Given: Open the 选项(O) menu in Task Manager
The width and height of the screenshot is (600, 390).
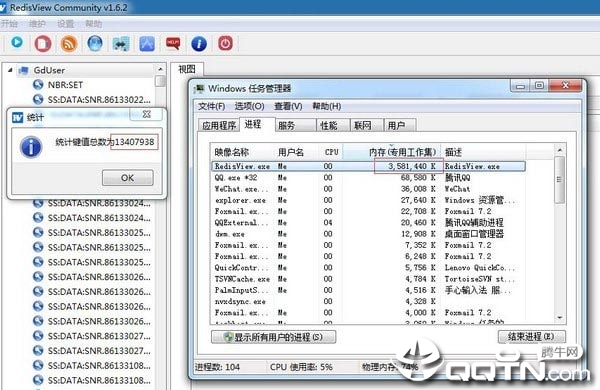Looking at the screenshot, I should pyautogui.click(x=249, y=106).
